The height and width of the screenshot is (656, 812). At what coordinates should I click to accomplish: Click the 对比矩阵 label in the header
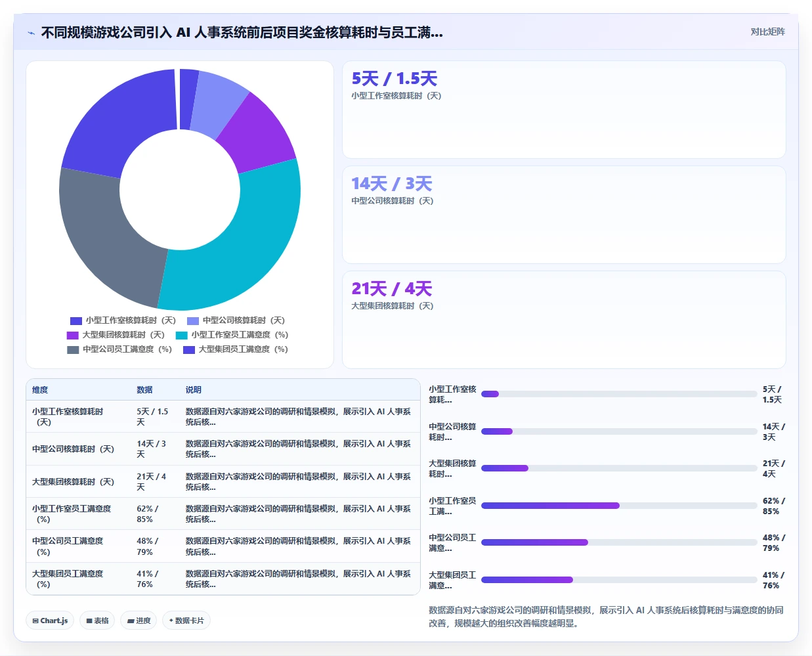pyautogui.click(x=767, y=32)
